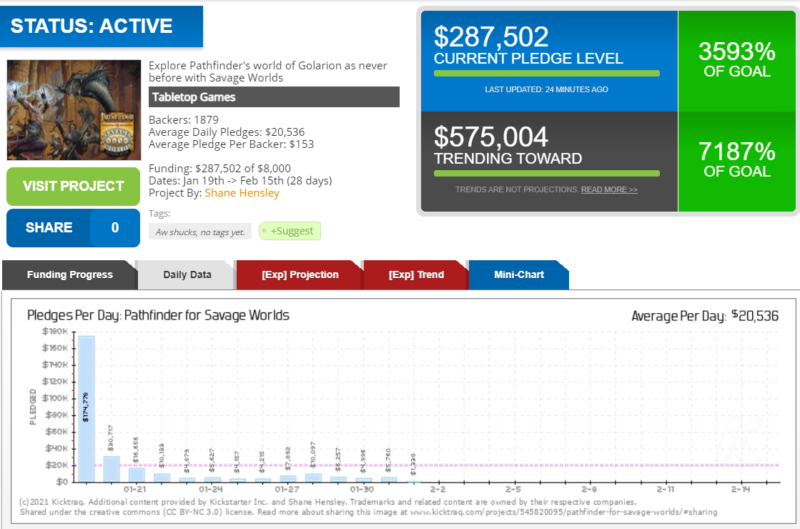
Task: Click the 01-21 date label on the chart axis
Action: [x=135, y=489]
